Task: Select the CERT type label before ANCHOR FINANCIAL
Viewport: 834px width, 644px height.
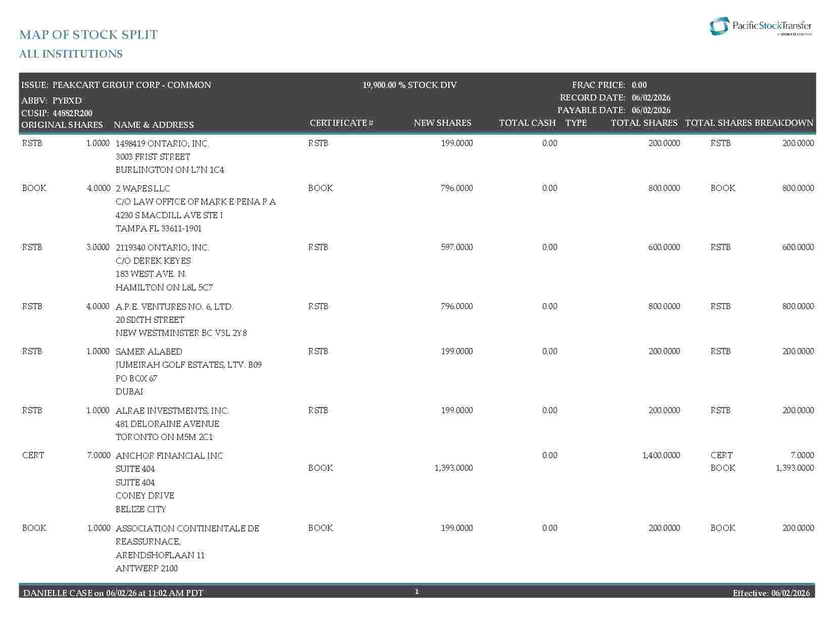Action: (x=33, y=455)
